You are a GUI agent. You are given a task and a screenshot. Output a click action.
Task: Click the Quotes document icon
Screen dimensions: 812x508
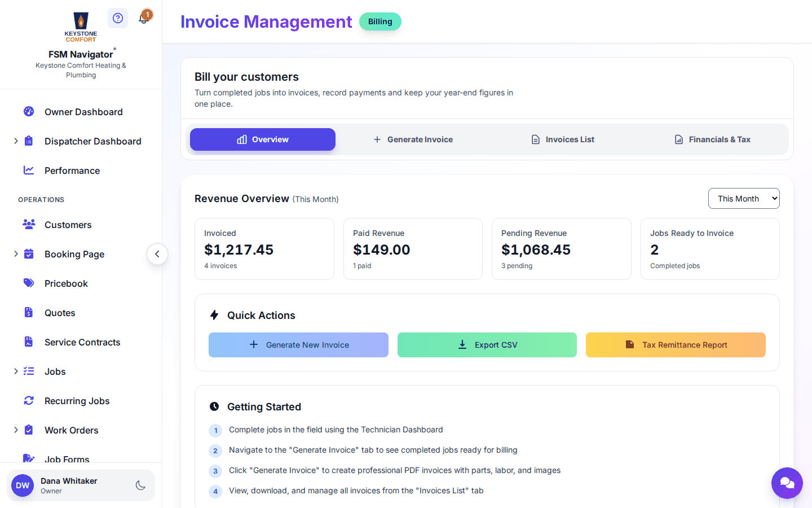pyautogui.click(x=29, y=312)
